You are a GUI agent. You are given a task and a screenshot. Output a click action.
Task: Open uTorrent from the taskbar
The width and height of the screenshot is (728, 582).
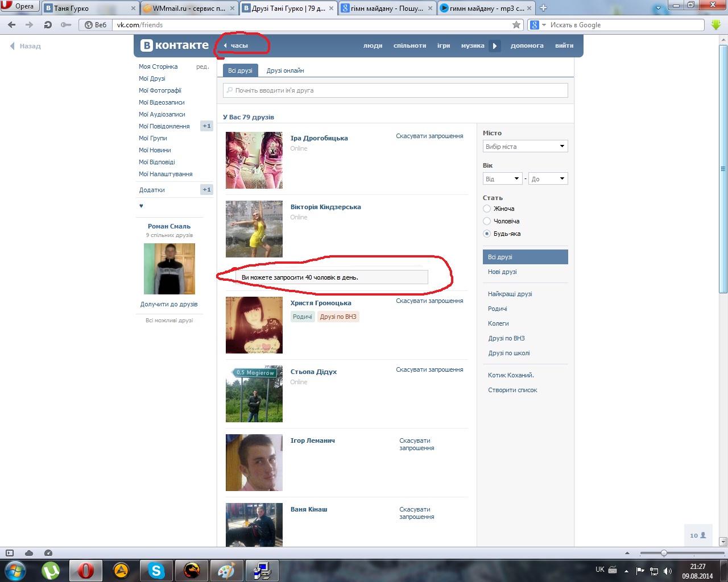click(51, 571)
